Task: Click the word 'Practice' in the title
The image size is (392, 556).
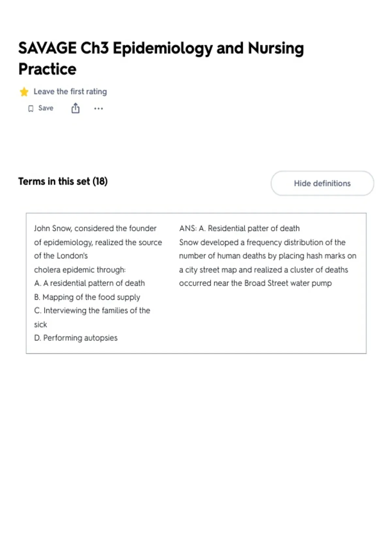Action: (47, 69)
